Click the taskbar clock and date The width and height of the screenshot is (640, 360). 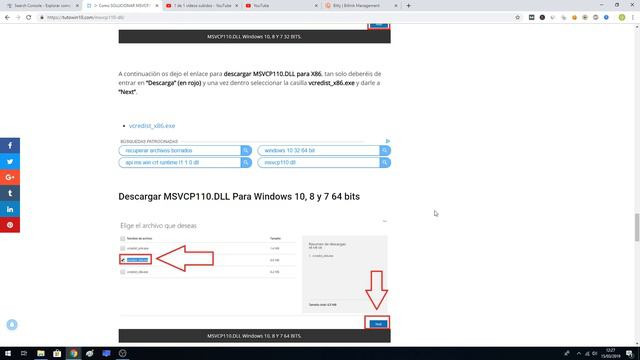point(611,353)
